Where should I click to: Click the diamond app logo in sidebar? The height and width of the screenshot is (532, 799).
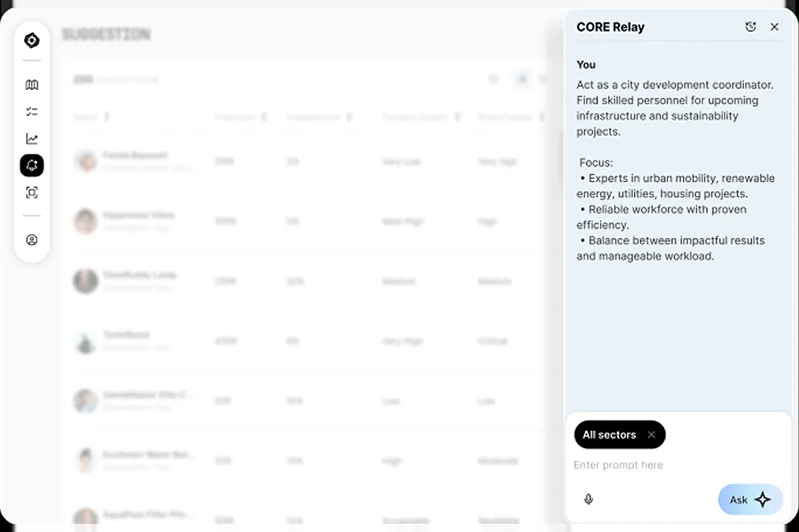[31, 40]
